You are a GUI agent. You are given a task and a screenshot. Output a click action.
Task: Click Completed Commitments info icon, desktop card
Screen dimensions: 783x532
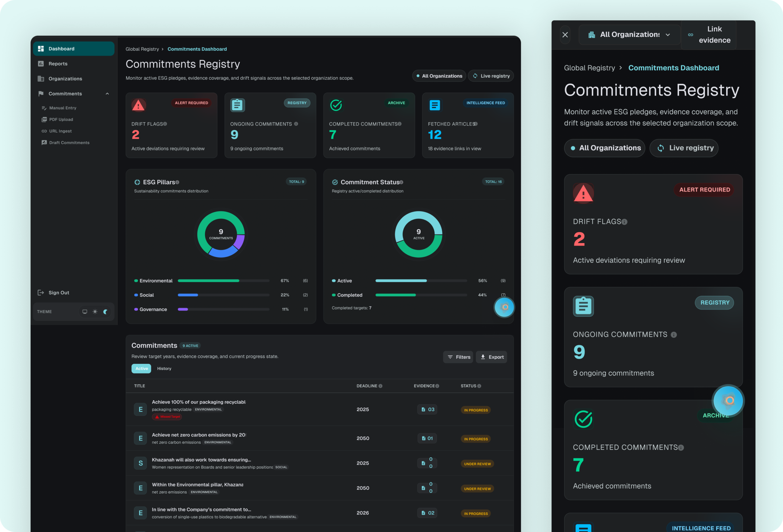click(399, 124)
